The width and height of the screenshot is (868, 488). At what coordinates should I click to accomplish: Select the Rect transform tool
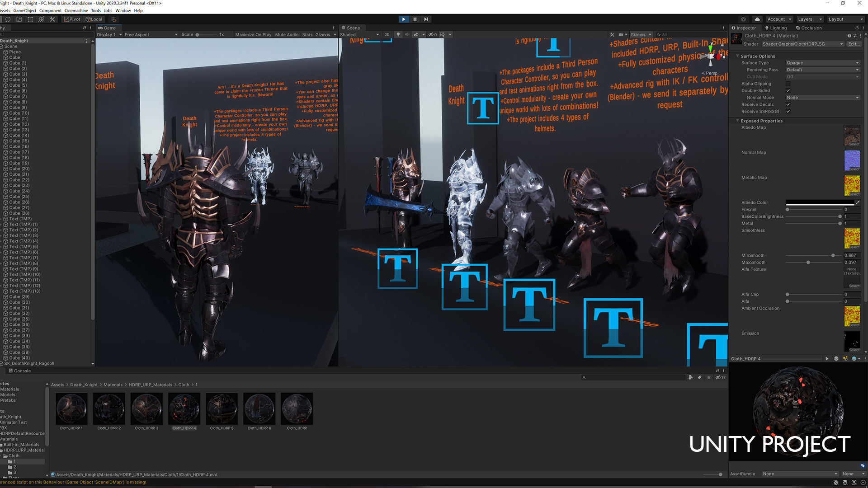pyautogui.click(x=30, y=19)
